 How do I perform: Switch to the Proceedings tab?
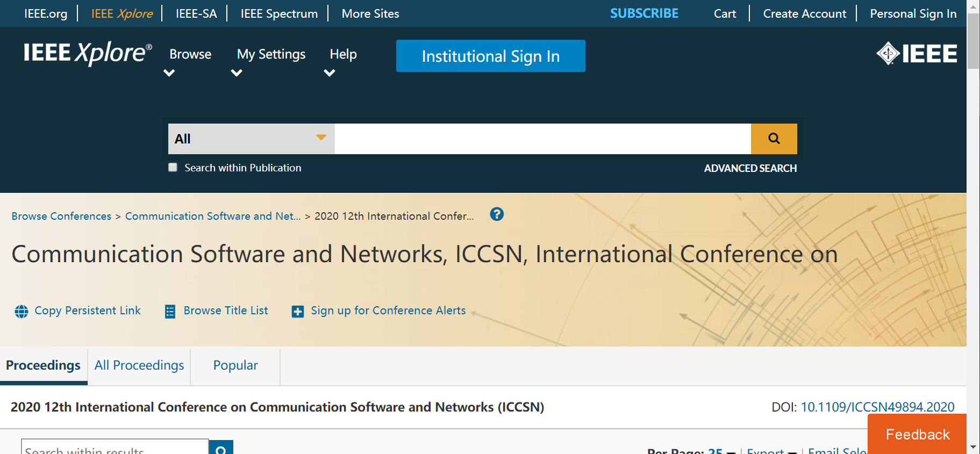44,365
